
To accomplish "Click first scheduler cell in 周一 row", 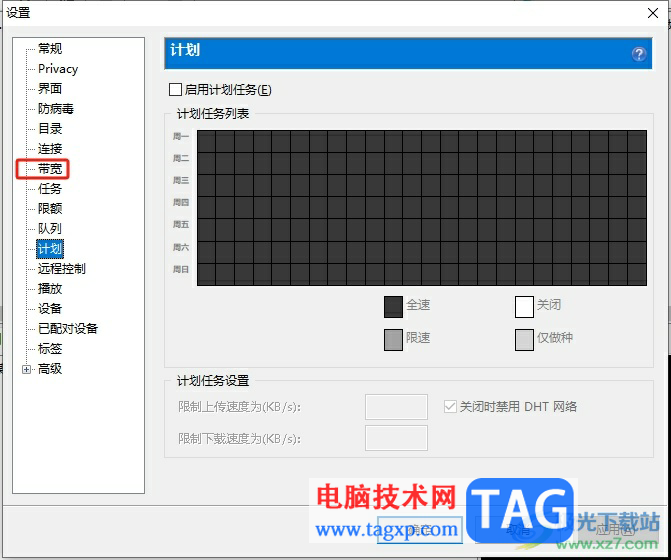I will [206, 142].
